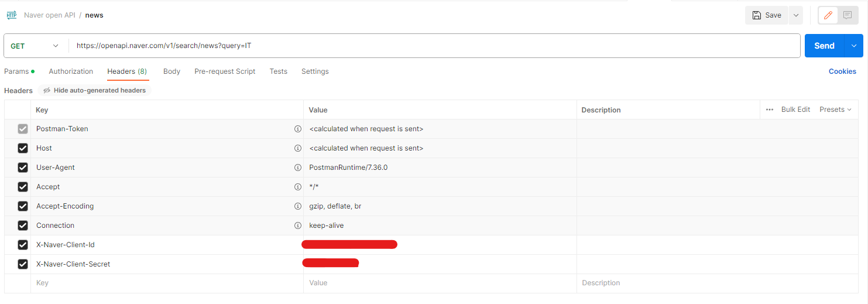Screen dimensions: 868x304
Task: Click the Host value calculated text
Action: [366, 148]
